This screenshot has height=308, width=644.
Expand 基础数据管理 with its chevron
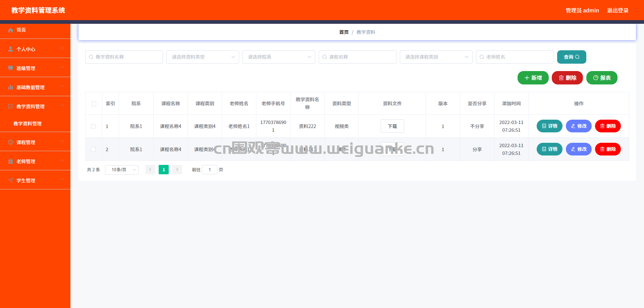tap(62, 86)
